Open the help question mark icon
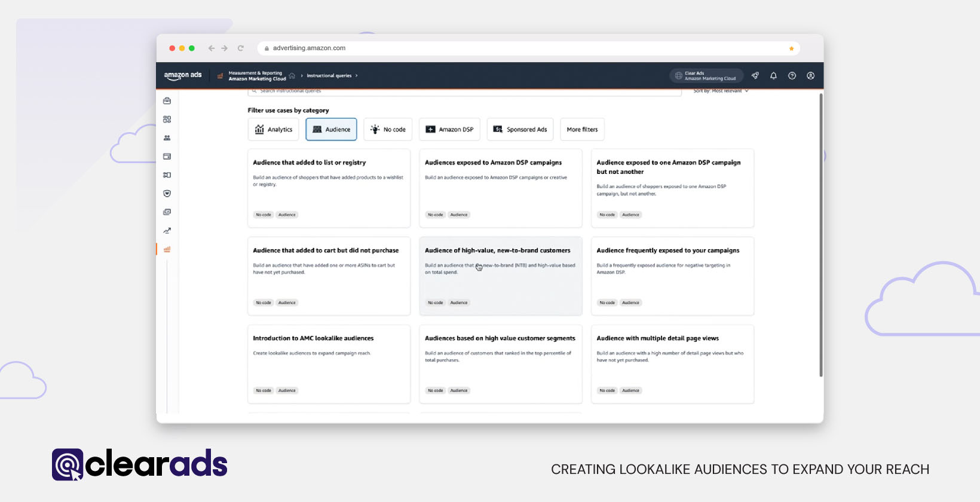The height and width of the screenshot is (502, 980). pos(792,76)
